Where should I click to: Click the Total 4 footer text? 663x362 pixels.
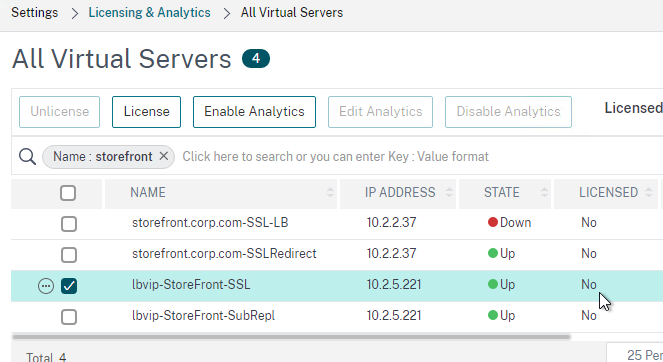tap(46, 357)
